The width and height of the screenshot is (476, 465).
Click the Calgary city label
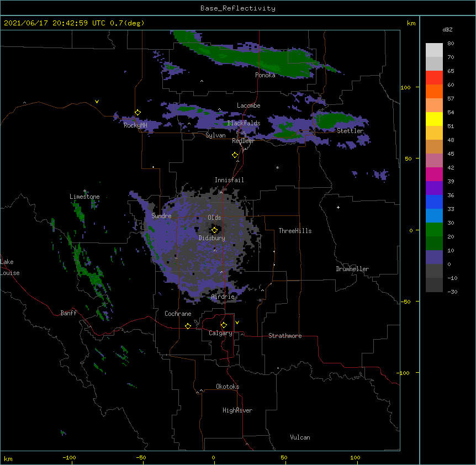tap(220, 333)
